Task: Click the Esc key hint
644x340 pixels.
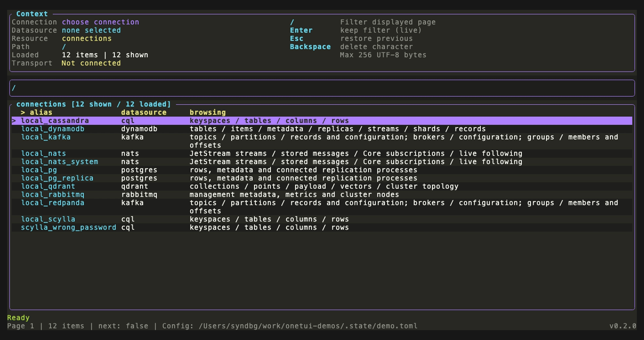Action: coord(297,38)
